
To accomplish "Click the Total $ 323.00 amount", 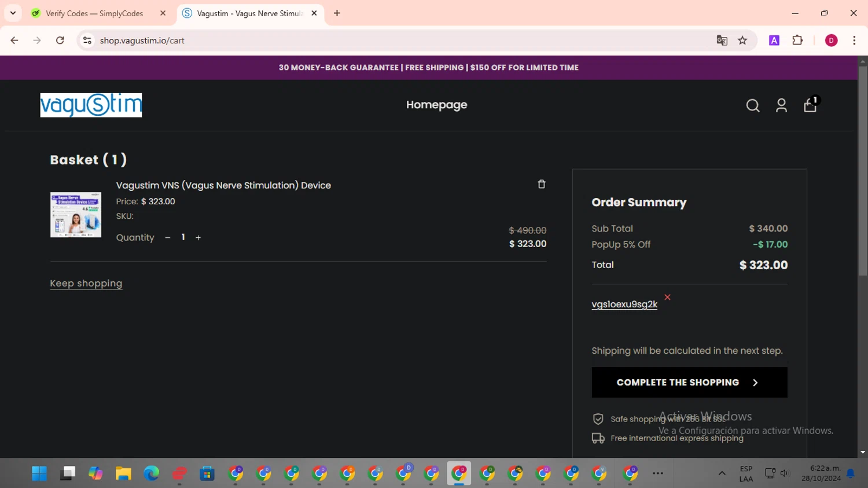I will (x=763, y=265).
